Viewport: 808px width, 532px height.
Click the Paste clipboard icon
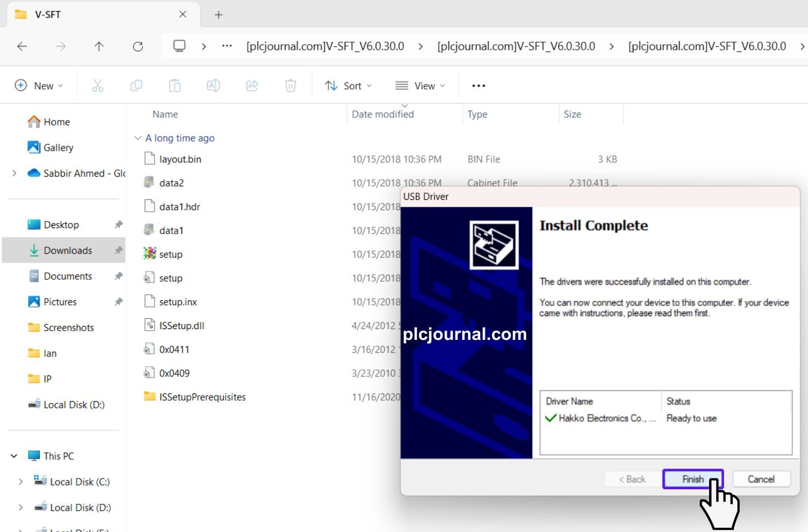[x=175, y=85]
